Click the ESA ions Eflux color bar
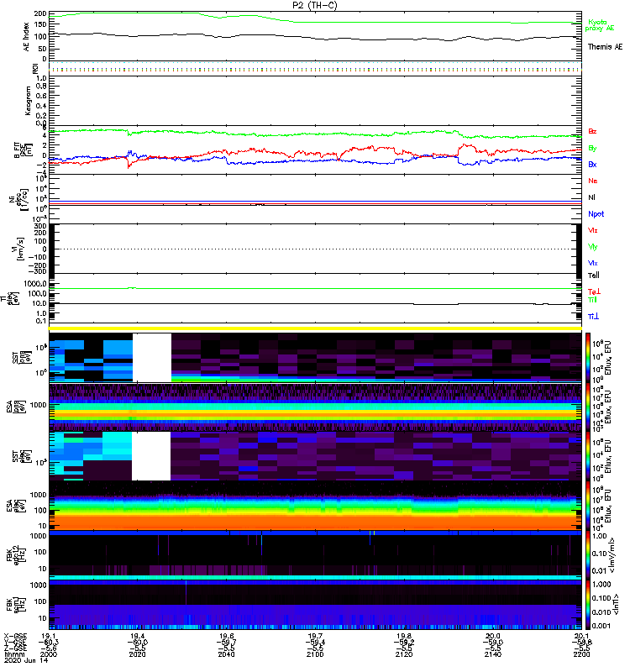This screenshot has width=630, height=672. (587, 407)
